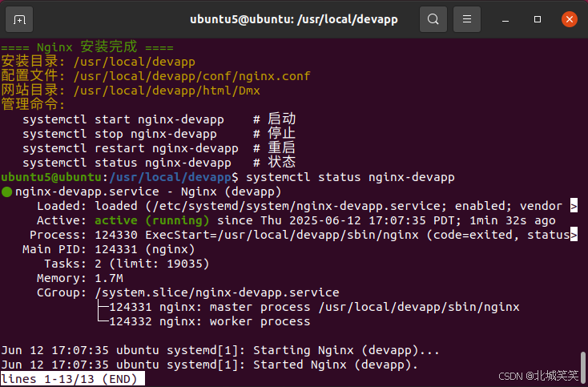Click the Started Nginx (devapp) log line
The image size is (588, 387).
point(210,365)
